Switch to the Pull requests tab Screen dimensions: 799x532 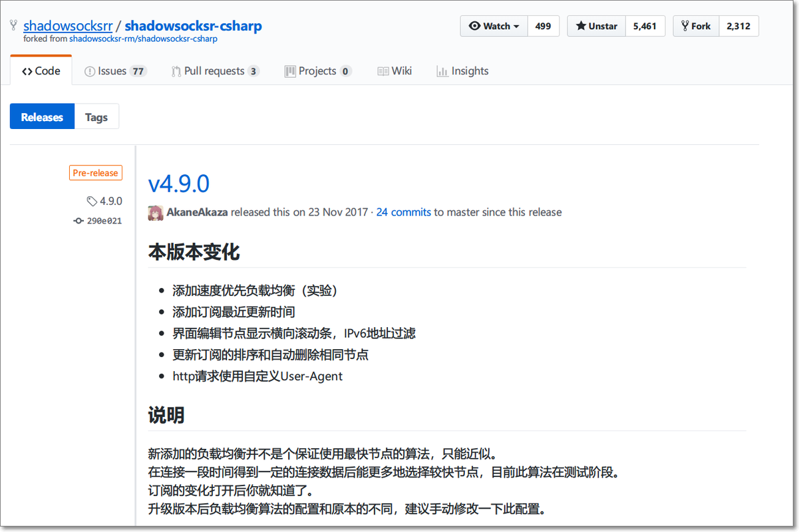tap(215, 71)
